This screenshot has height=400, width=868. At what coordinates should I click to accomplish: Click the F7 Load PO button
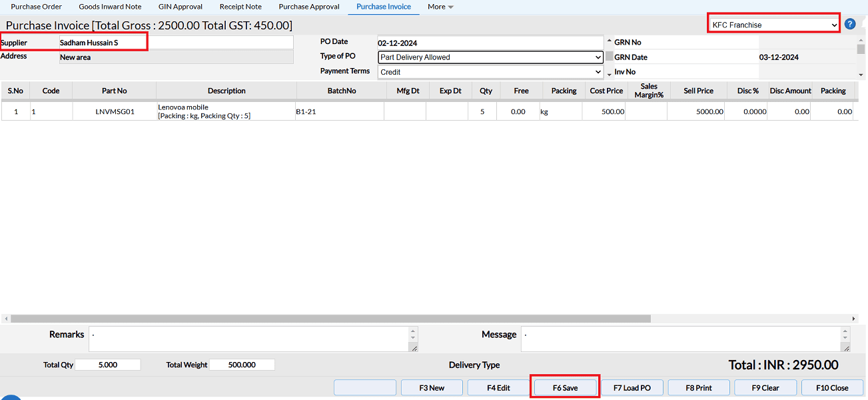632,387
